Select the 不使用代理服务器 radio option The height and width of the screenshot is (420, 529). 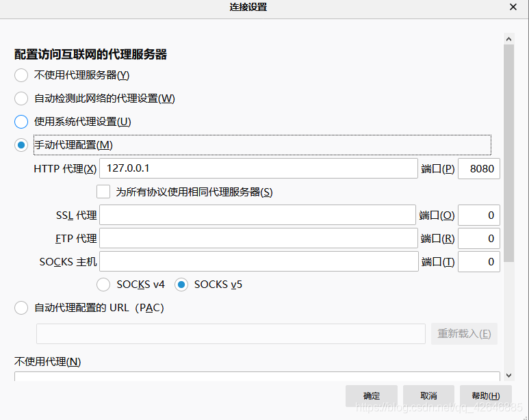point(21,75)
